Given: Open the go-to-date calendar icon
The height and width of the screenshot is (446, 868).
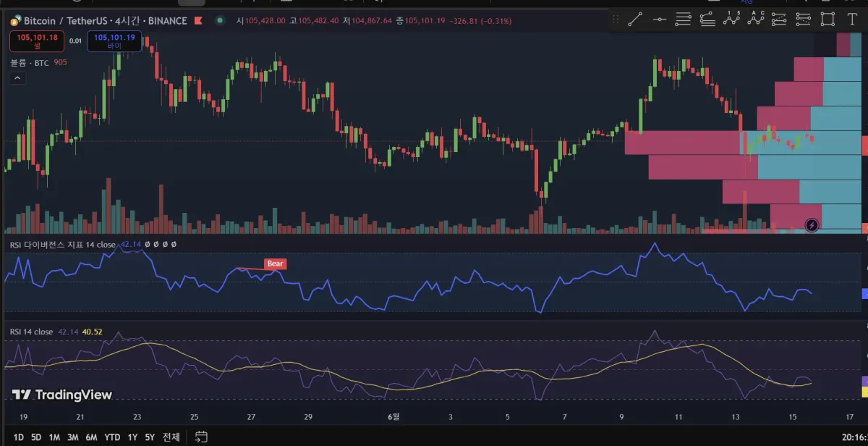Looking at the screenshot, I should tap(201, 437).
